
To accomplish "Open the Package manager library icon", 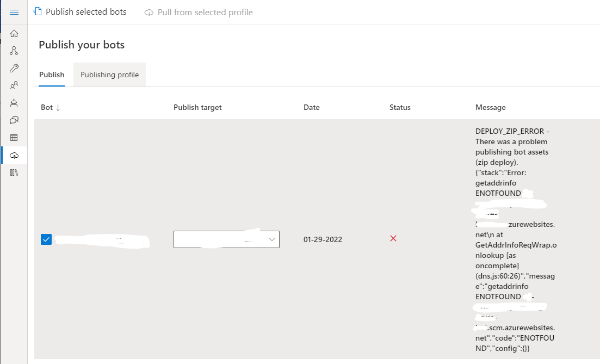I will pyautogui.click(x=14, y=172).
